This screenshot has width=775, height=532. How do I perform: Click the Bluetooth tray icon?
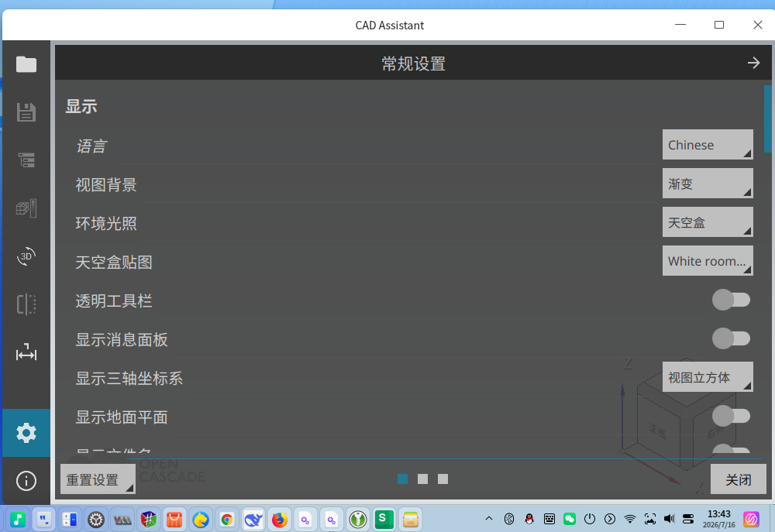pos(509,519)
